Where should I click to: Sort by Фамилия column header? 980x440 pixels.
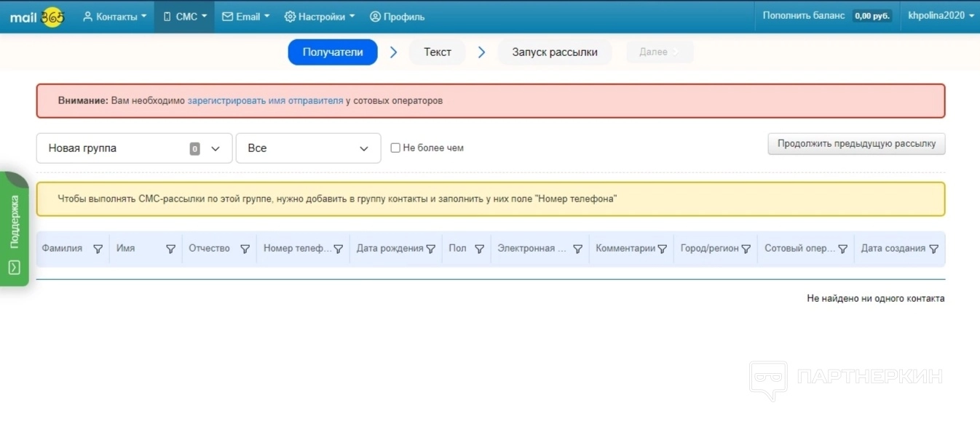click(62, 249)
